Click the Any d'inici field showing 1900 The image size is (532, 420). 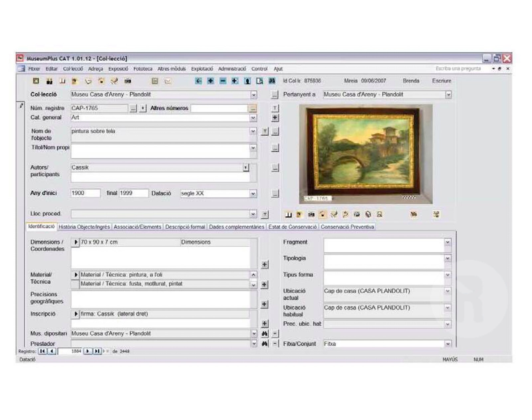click(85, 193)
